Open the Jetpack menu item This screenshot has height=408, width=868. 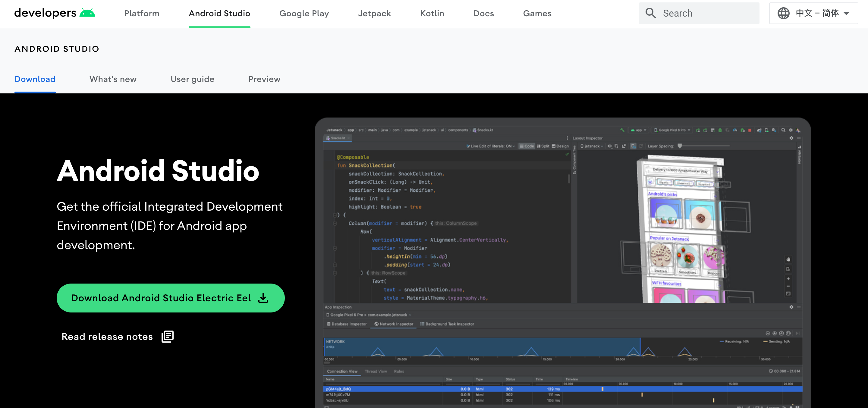[x=374, y=14]
